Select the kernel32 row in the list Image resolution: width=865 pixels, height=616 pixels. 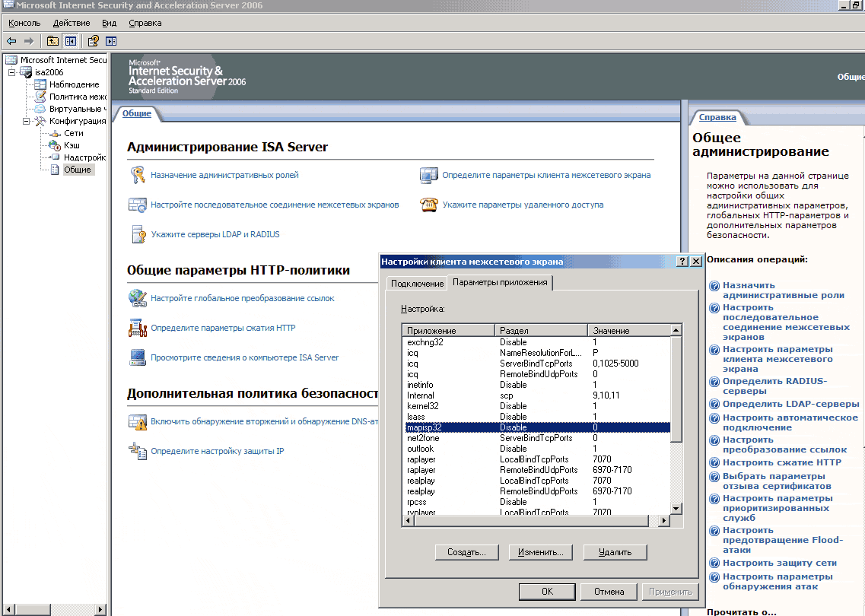(537, 406)
